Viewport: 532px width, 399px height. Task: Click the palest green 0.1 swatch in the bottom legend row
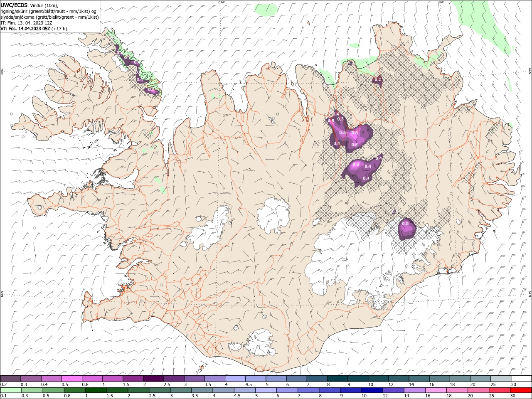pos(11,390)
